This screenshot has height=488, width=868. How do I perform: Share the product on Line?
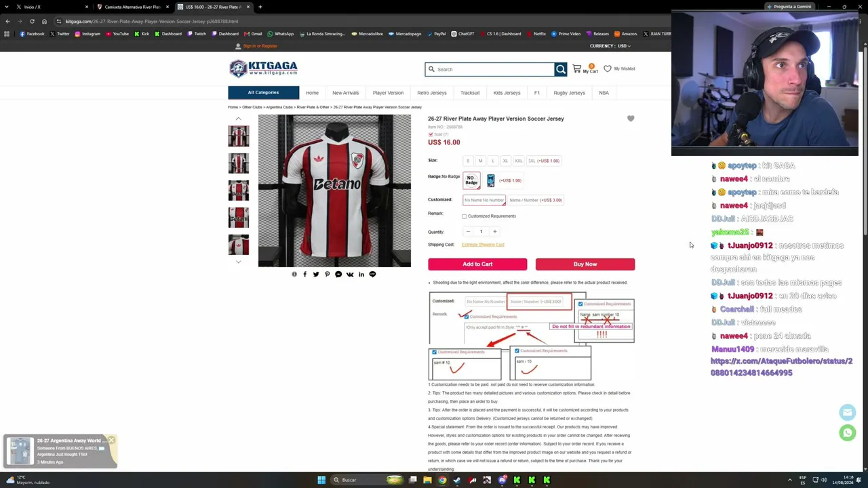coord(372,274)
